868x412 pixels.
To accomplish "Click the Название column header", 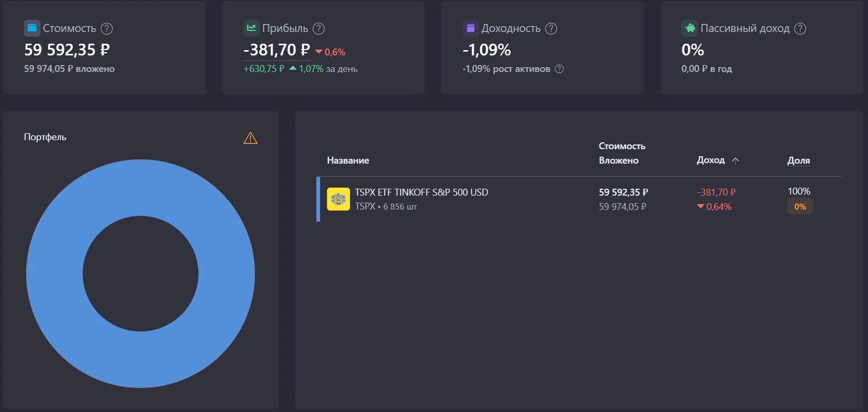I will point(348,160).
